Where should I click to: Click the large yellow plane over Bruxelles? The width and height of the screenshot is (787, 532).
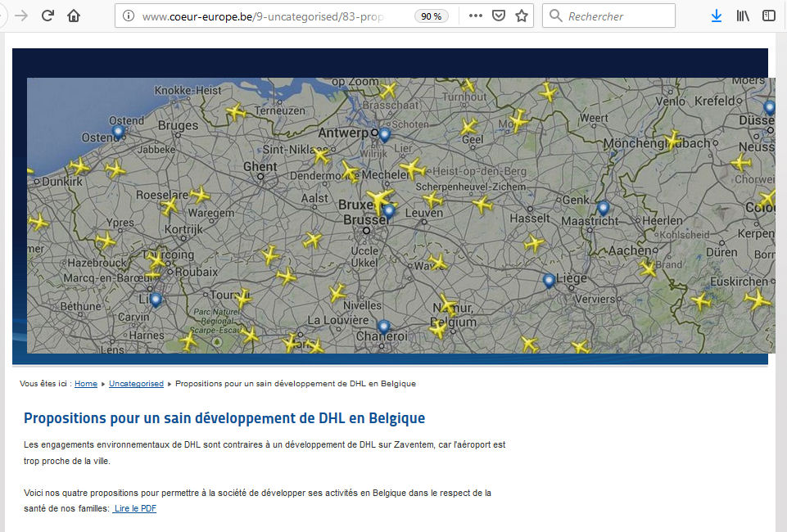pyautogui.click(x=380, y=200)
